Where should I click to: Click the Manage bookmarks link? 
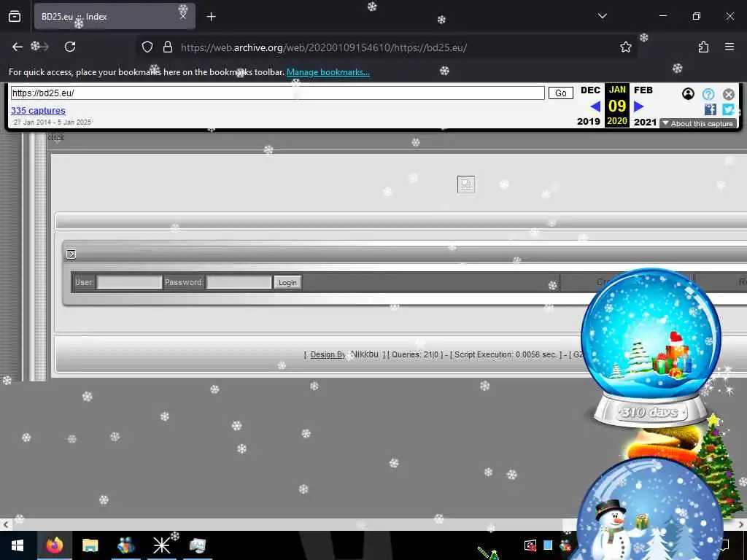[x=328, y=72]
